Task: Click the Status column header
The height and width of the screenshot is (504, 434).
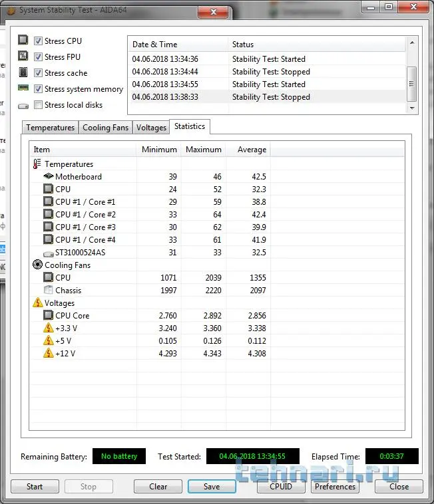Action: click(317, 45)
